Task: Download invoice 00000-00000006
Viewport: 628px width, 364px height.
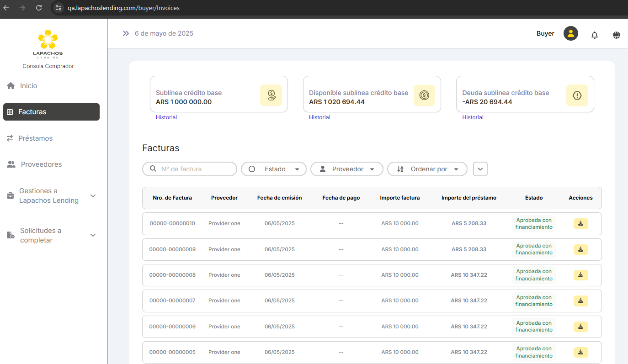Action: tap(580, 327)
